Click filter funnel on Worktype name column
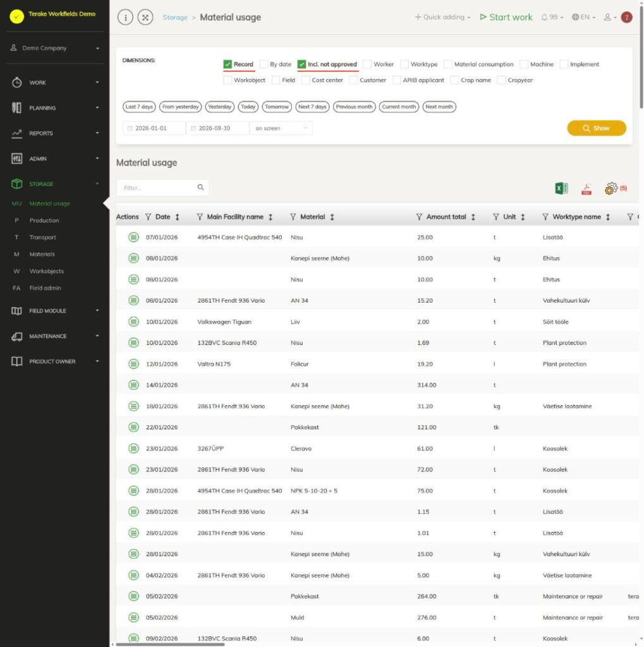The width and height of the screenshot is (644, 647). coord(545,217)
